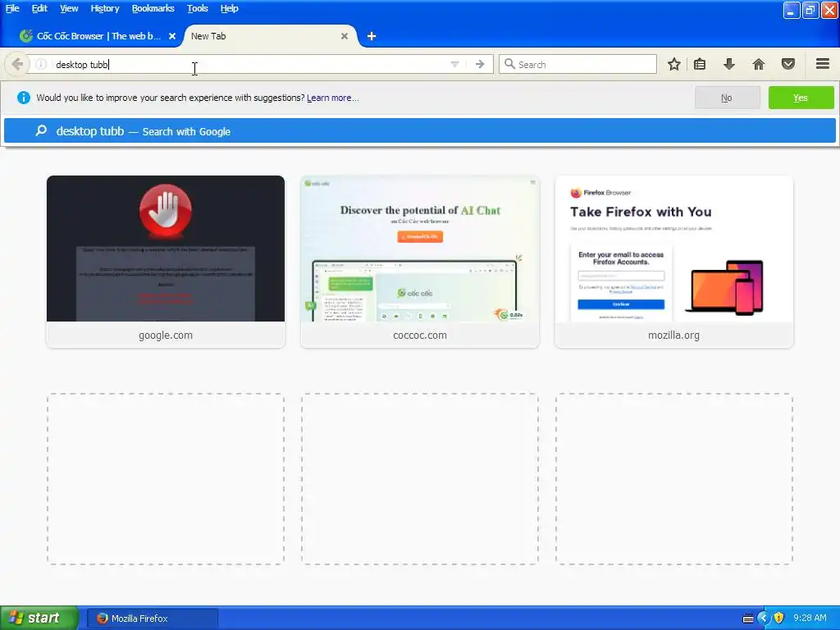Screen dimensions: 840x630
Task: Click the 9:28 AM clock
Action: pos(810,619)
